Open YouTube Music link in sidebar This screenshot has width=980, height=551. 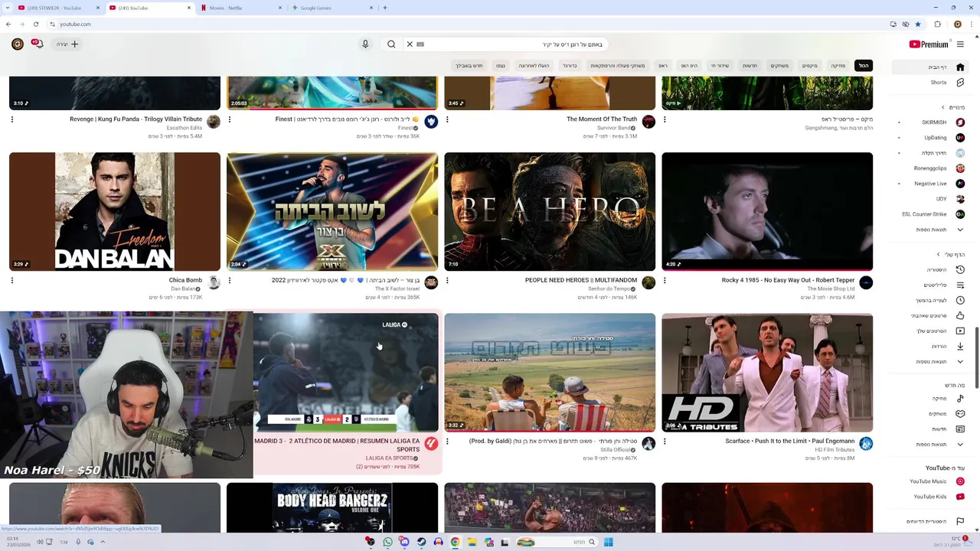936,481
